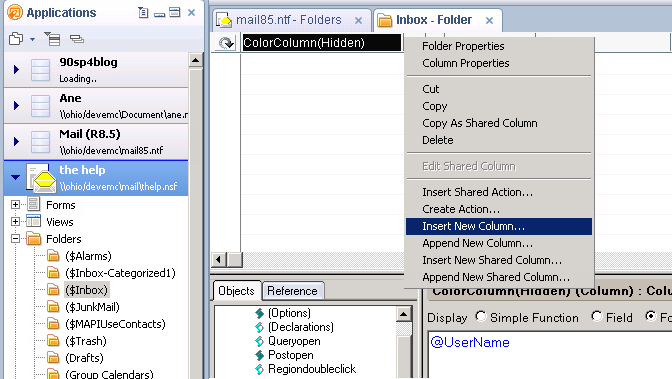Click the expand all tree icon
The image size is (672, 379).
point(53,39)
